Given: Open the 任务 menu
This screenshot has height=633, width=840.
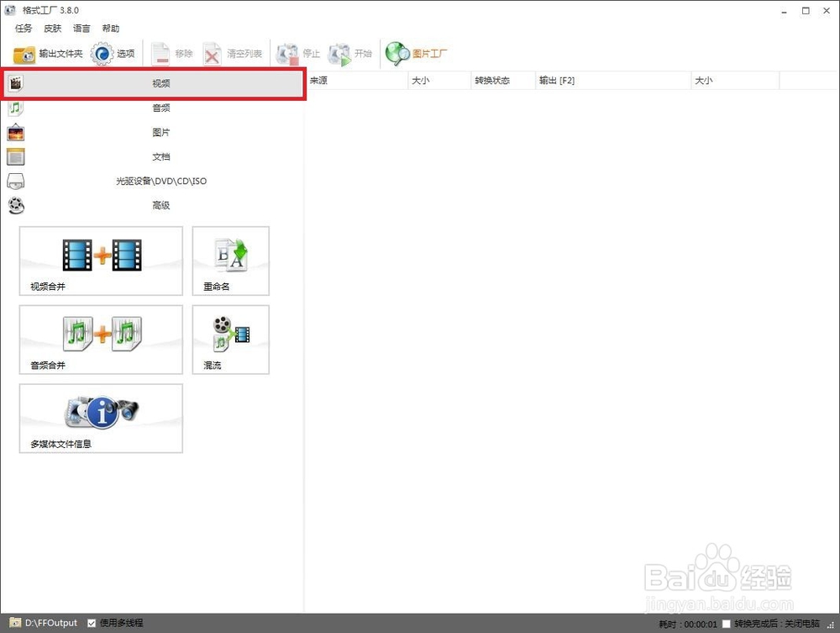Looking at the screenshot, I should 24,29.
